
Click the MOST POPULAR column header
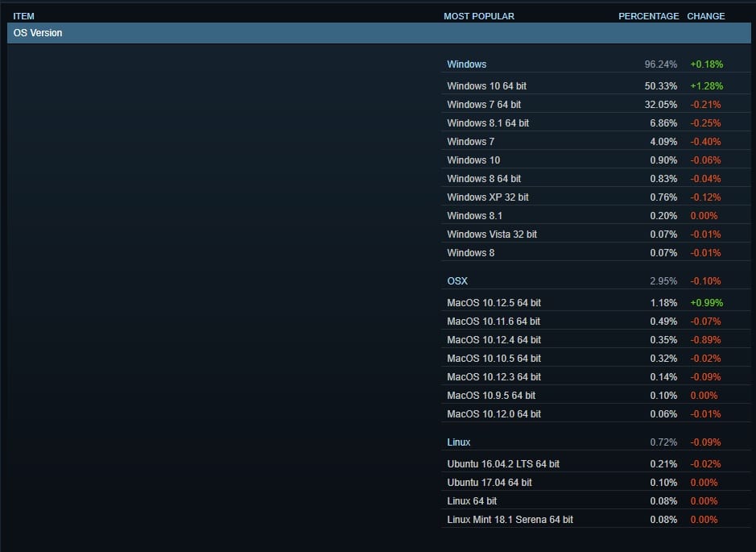[478, 16]
